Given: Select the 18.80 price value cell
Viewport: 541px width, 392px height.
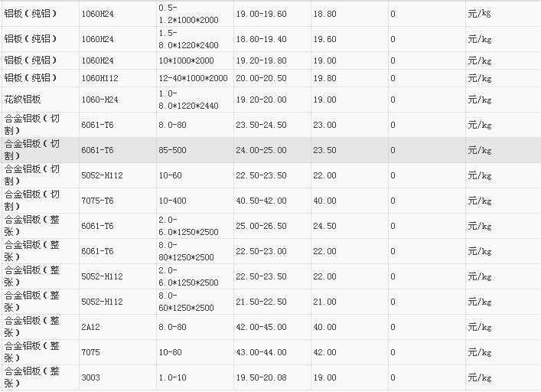Looking at the screenshot, I should (324, 15).
